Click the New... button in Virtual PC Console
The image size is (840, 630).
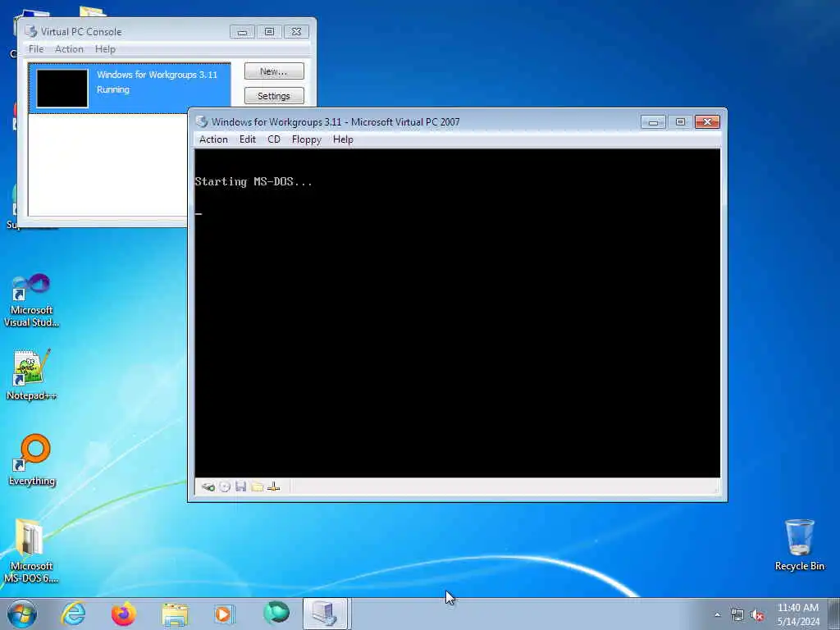click(274, 71)
